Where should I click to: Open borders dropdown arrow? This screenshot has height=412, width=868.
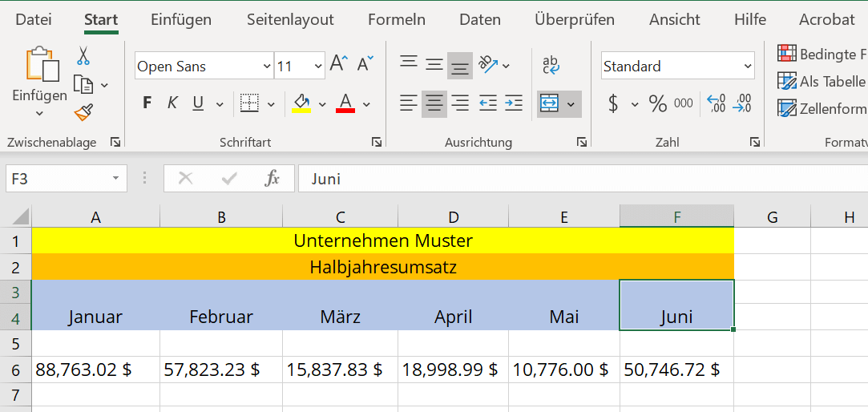coord(271,104)
